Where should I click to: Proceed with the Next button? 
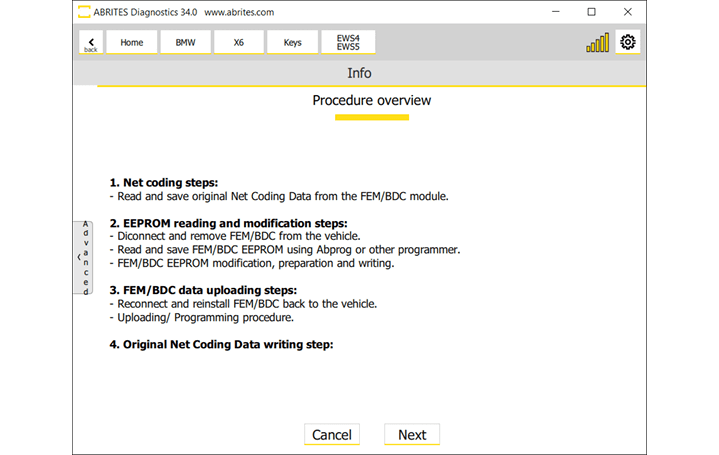[x=412, y=435]
